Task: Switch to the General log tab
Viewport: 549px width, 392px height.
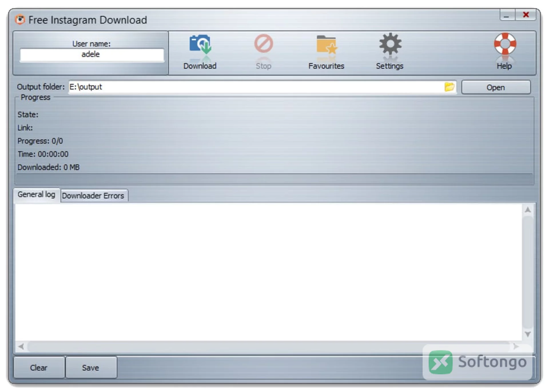Action: tap(37, 195)
